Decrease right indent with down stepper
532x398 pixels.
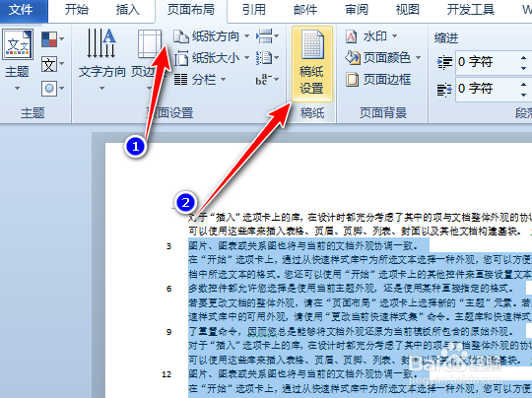click(524, 95)
